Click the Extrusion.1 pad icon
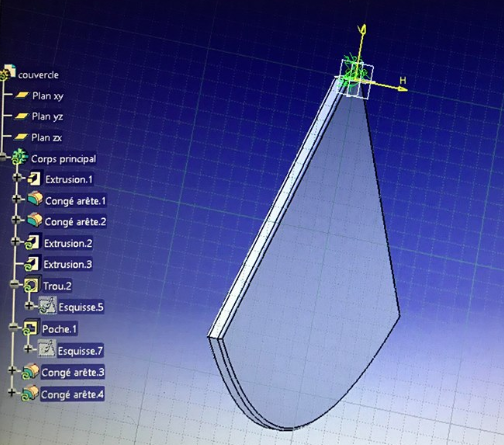Viewport: 504px width, 445px height. click(x=34, y=178)
